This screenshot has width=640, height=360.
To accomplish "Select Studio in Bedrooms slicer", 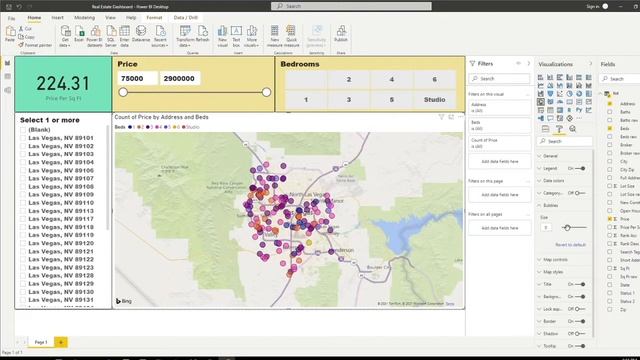I will click(434, 100).
